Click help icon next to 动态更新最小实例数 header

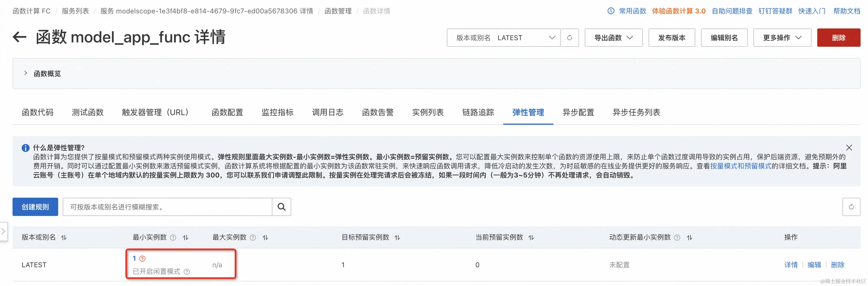point(677,238)
